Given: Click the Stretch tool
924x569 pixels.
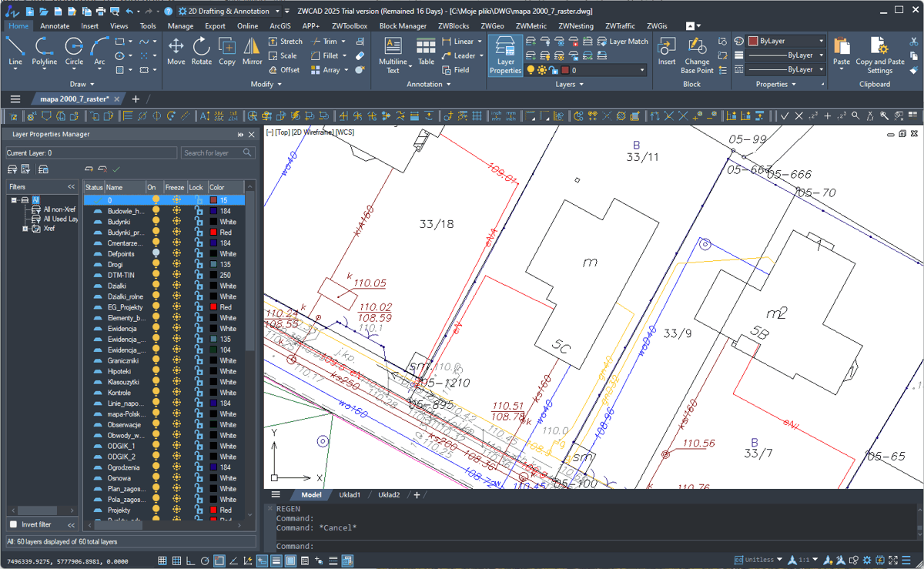Looking at the screenshot, I should (x=286, y=42).
